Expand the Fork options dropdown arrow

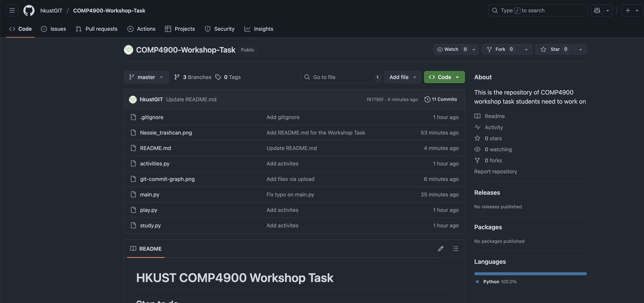526,49
